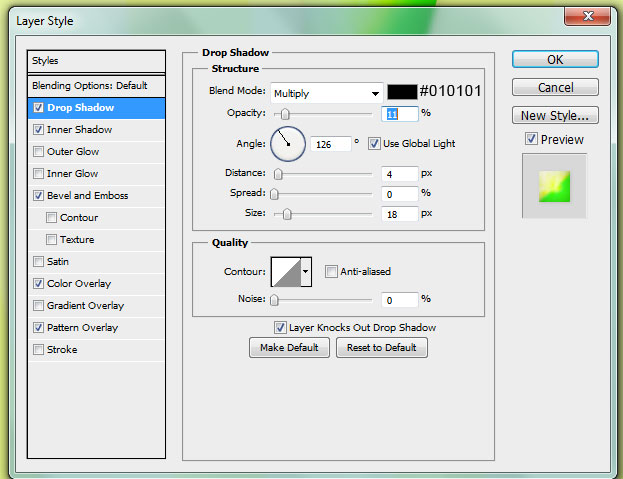Uncheck the Drop Shadow checkbox

(38, 108)
